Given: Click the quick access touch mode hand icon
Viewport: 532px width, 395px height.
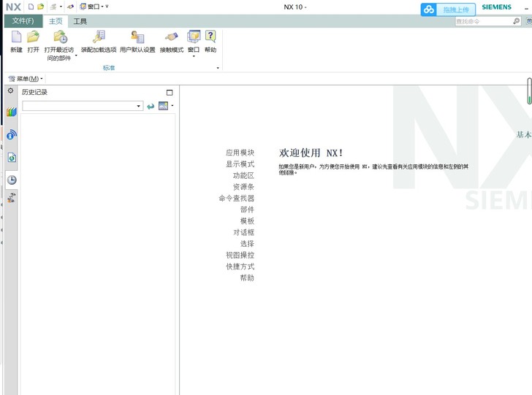Looking at the screenshot, I should [x=70, y=7].
